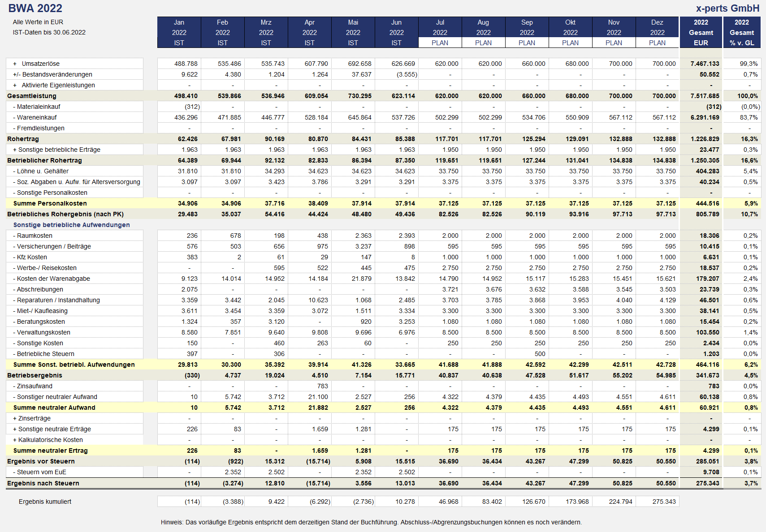766x532 pixels.
Task: Select the Feb 2022 IST column header
Action: click(x=223, y=32)
